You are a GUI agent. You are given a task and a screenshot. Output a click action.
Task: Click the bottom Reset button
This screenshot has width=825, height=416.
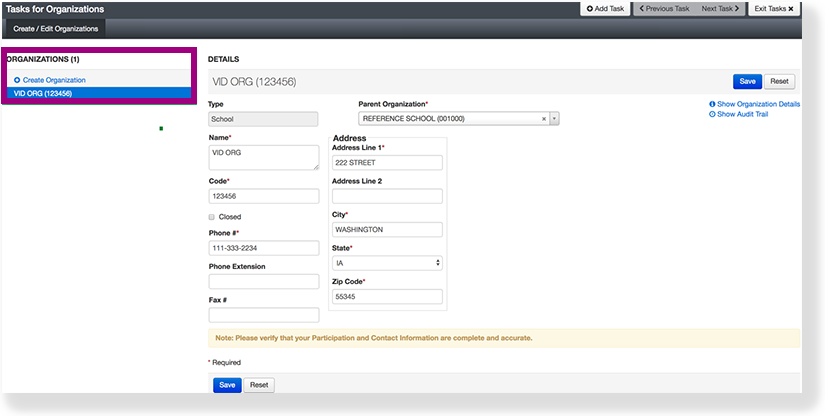(x=259, y=385)
